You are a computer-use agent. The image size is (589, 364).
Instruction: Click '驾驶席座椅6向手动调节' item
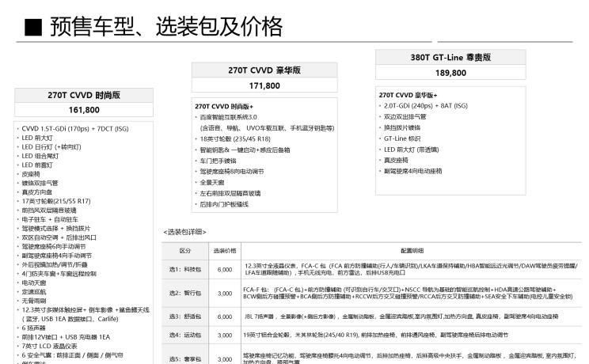tap(54, 246)
